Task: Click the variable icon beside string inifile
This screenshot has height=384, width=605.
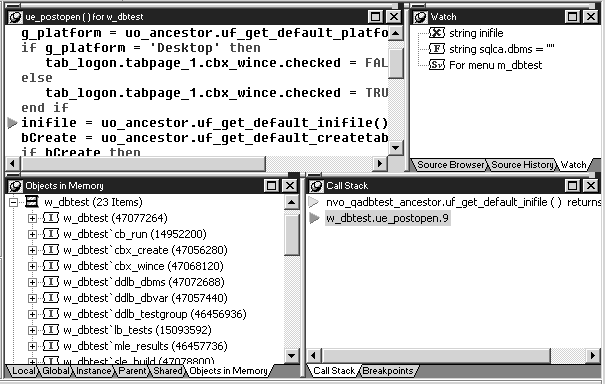Action: 437,33
